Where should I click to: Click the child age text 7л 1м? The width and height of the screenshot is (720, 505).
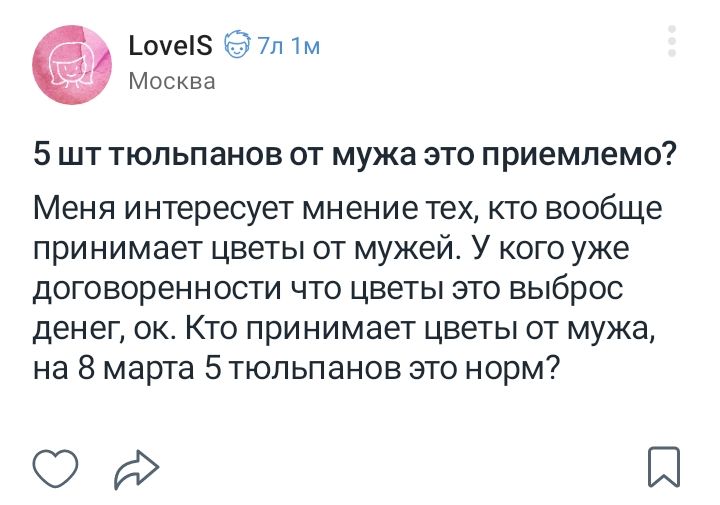(288, 45)
